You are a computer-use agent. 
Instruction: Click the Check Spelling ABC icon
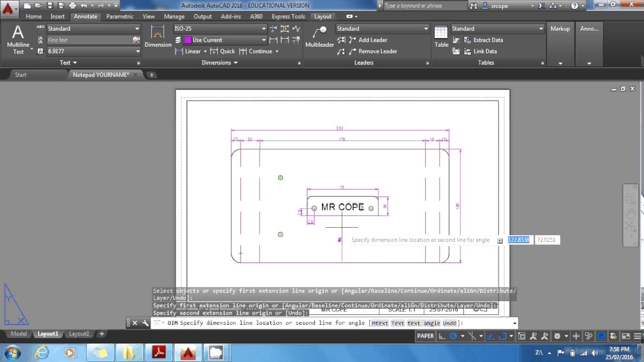tap(41, 29)
